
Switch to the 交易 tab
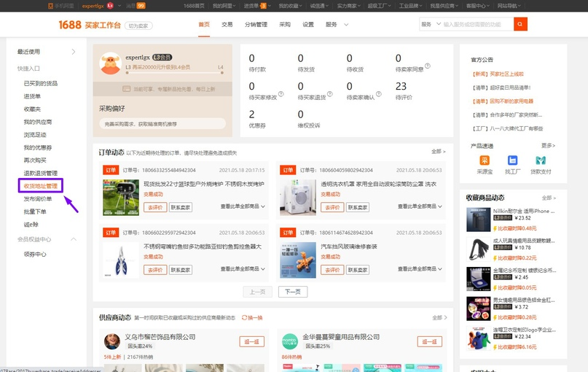[227, 24]
